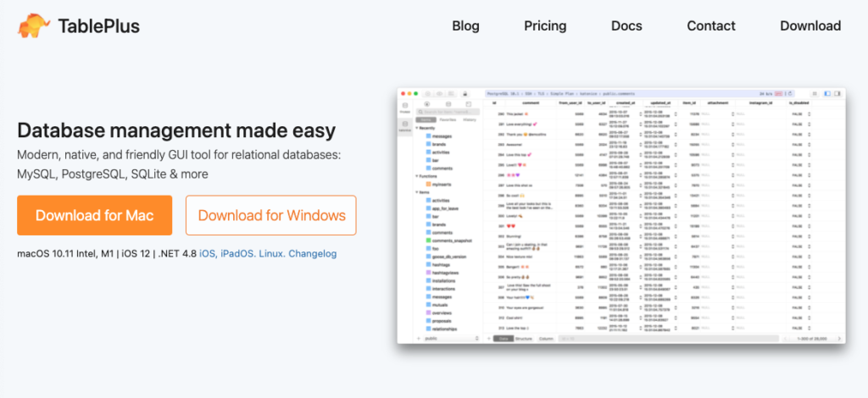Select the interactions table in preview

441,289
